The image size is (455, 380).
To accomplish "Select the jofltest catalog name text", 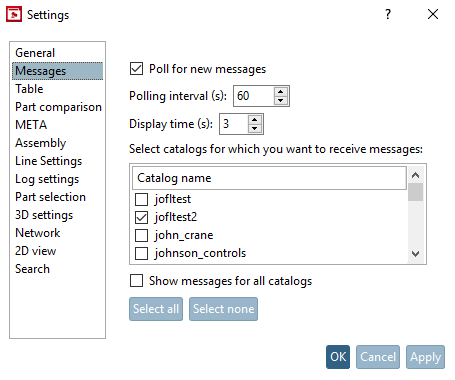I will click(x=173, y=199).
